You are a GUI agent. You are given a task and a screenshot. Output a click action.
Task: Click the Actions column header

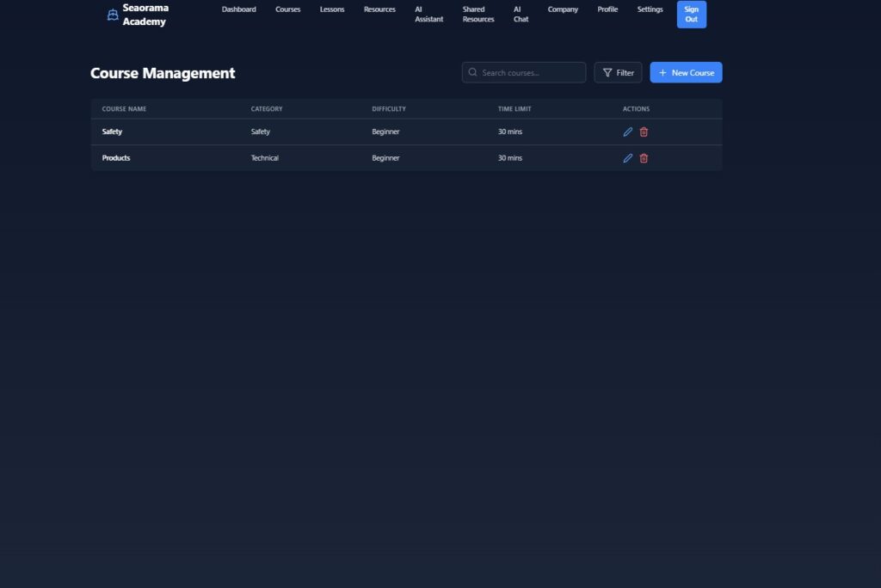(x=636, y=109)
